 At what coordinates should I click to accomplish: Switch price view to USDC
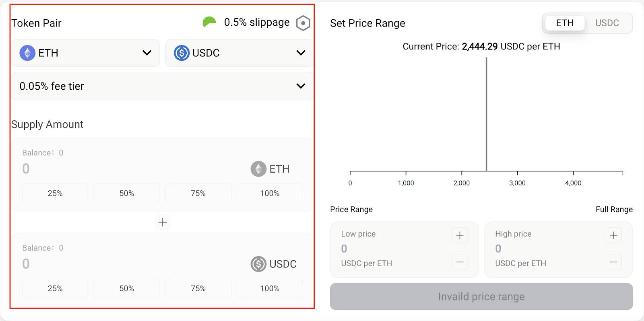607,23
